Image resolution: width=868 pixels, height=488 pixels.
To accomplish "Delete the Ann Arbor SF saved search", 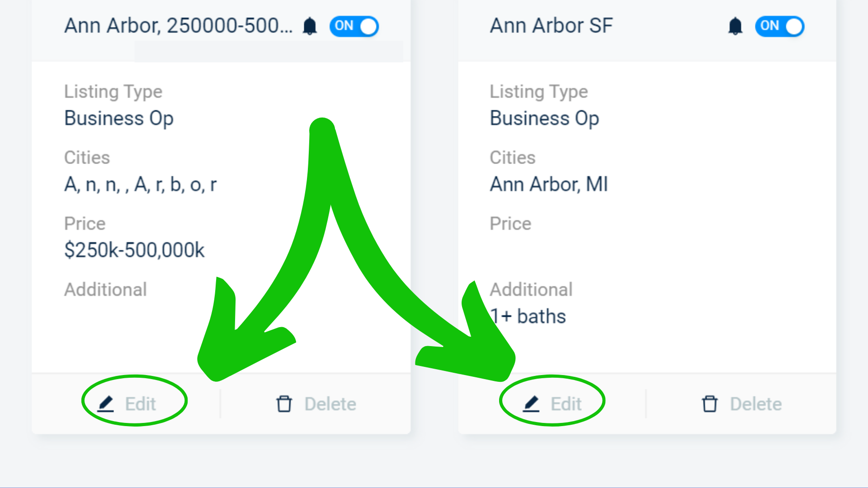I will pos(741,404).
